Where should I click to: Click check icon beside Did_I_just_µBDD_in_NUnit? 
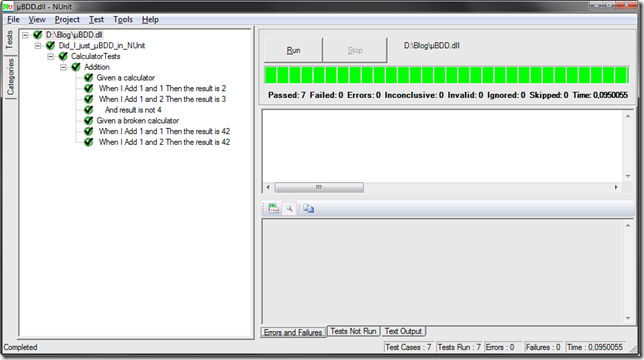(51, 46)
